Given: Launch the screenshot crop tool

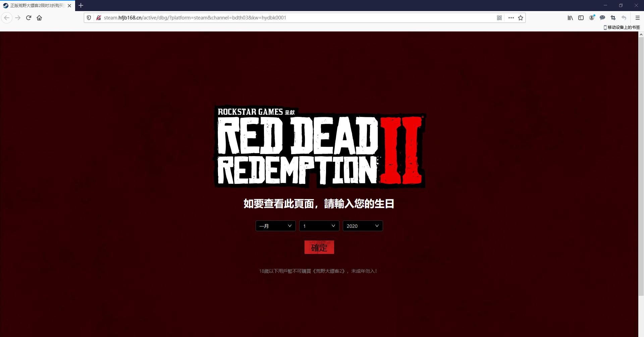Looking at the screenshot, I should pos(613,18).
